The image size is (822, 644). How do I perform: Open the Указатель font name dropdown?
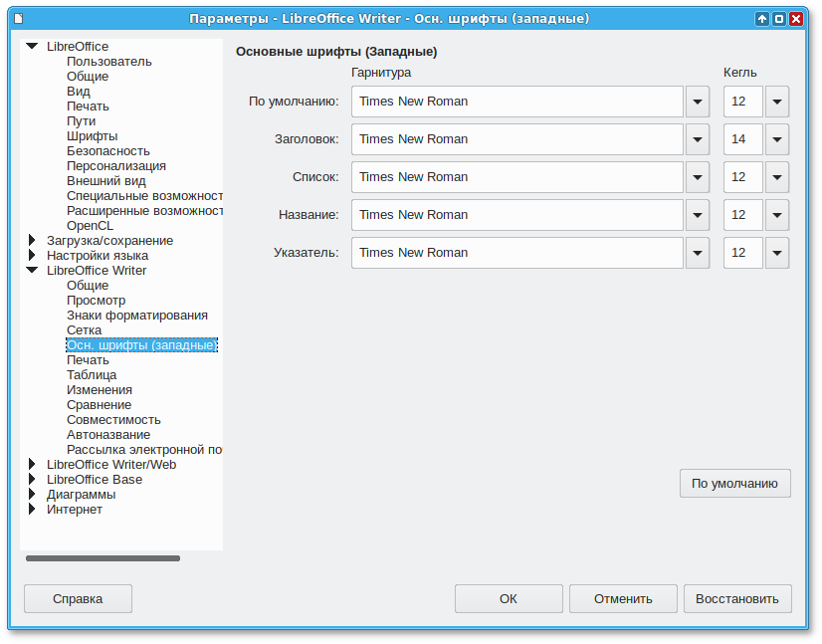698,253
